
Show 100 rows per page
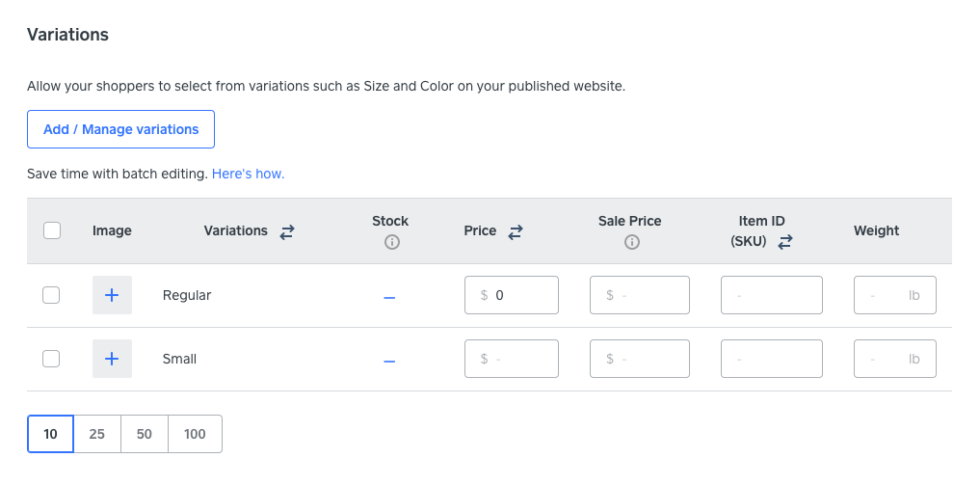tap(195, 434)
